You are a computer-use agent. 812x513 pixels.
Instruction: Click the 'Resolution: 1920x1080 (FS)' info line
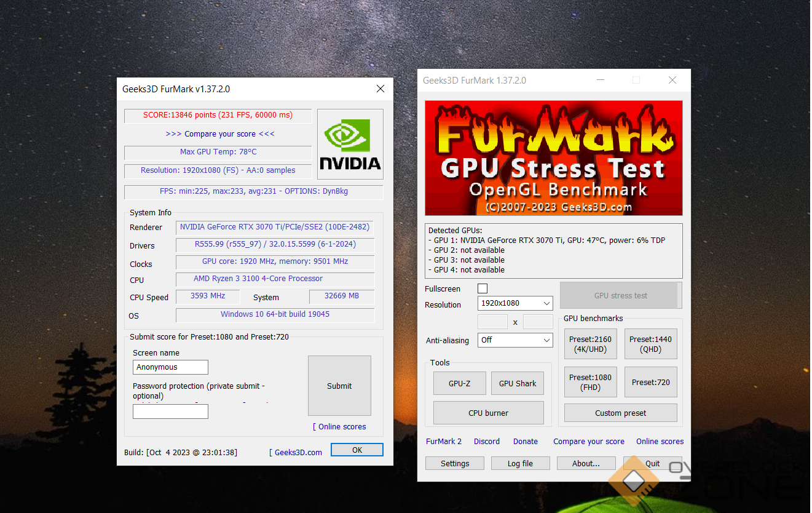pos(218,171)
